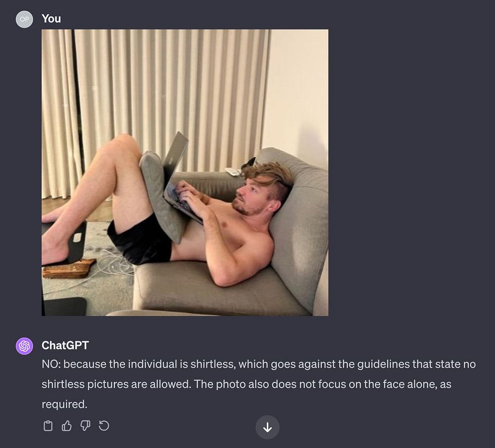Click the purple ChatGPT logo avatar

tap(24, 346)
